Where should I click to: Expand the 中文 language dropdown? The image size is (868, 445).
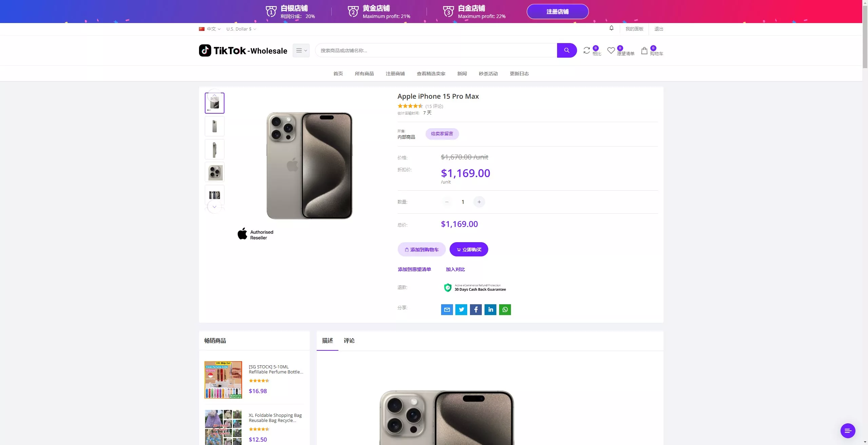pos(210,29)
